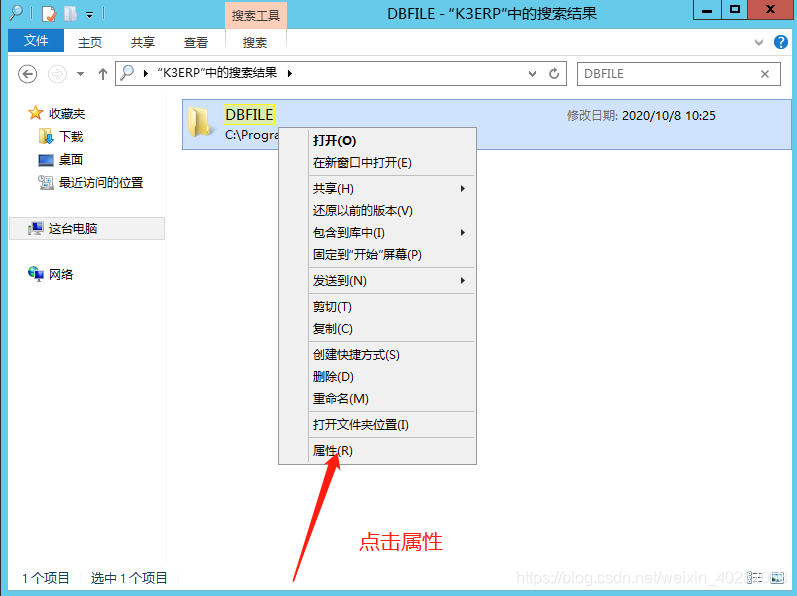
Task: Choose 打开文件夹位置(I)
Action: tap(377, 425)
